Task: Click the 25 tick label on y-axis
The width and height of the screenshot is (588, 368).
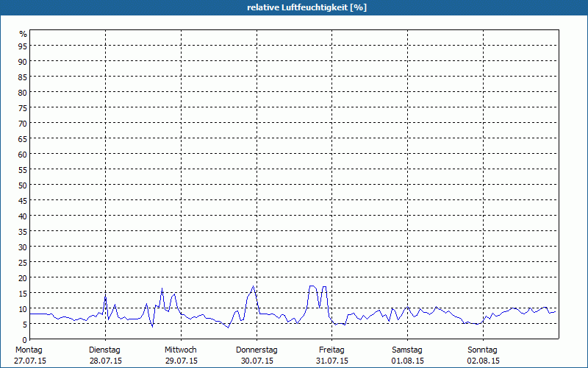Action: click(x=23, y=262)
